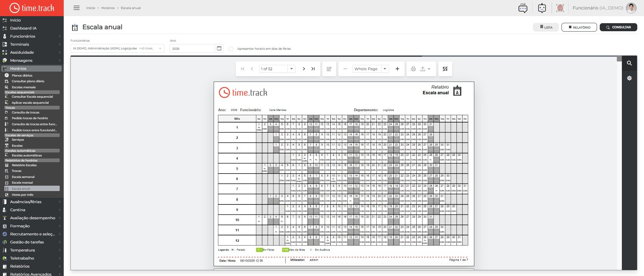Expand export format dropdown arrow
Viewport: 644px width, 276px height.
[x=429, y=69]
